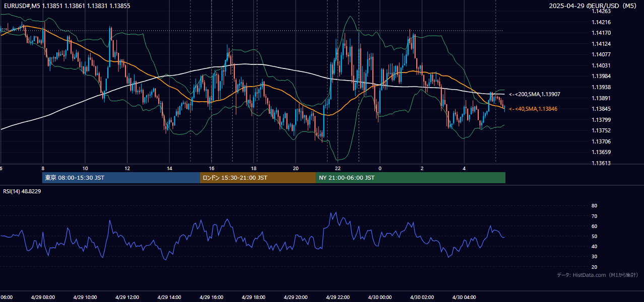
Task: Click price axis value 1.14216
Action: coord(601,22)
